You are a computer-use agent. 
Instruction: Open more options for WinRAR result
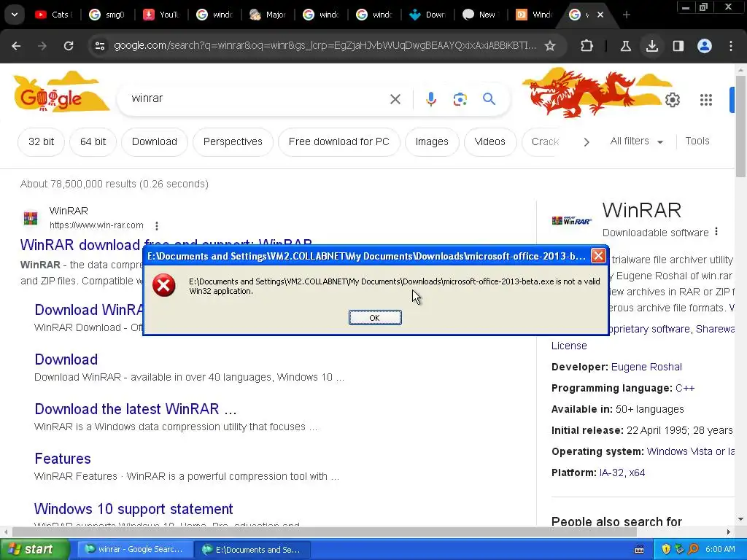coord(157,226)
